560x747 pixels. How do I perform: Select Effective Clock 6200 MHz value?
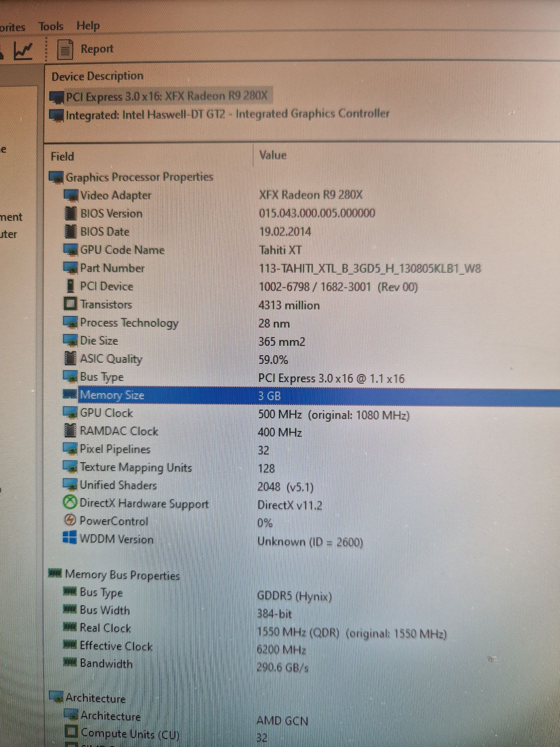281,650
